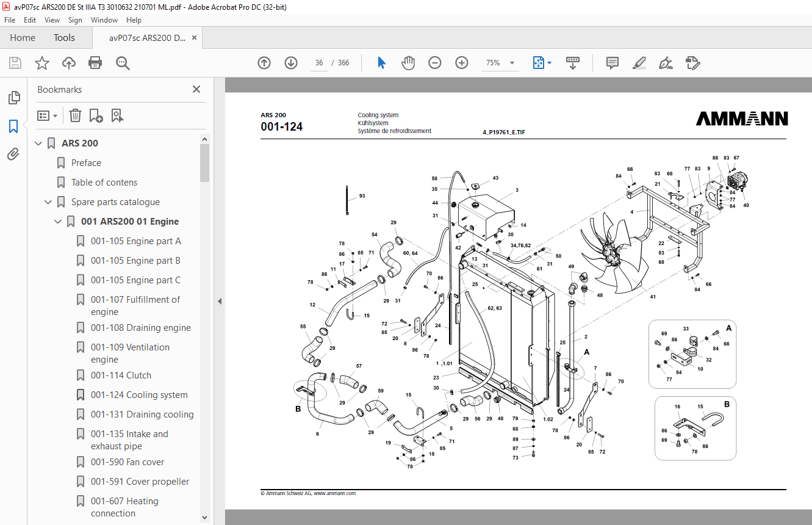Go to next page arrow
The image size is (812, 525).
[x=291, y=63]
